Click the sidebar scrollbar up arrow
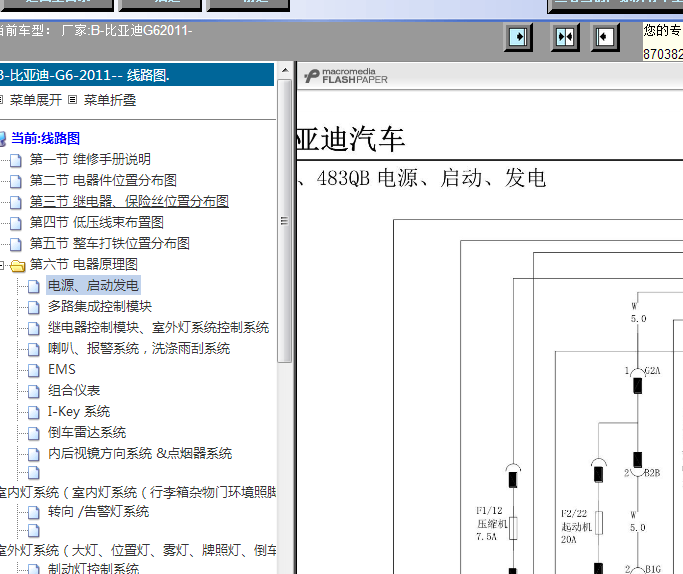Screen dimensions: 683x574 [x=285, y=70]
